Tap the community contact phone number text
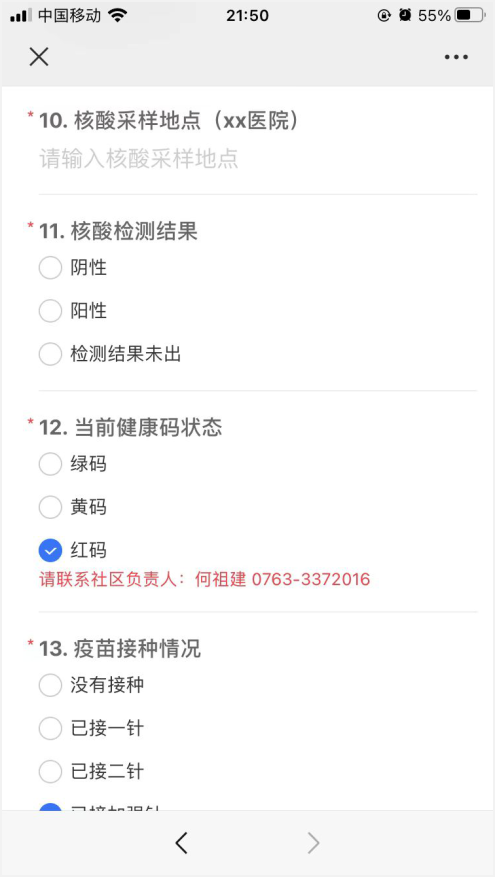Image resolution: width=495 pixels, height=877 pixels. click(311, 579)
